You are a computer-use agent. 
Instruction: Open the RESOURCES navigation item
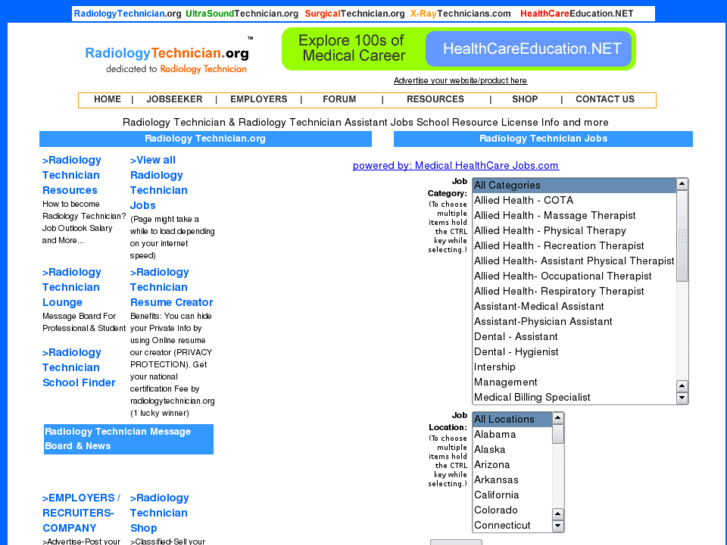coord(435,99)
